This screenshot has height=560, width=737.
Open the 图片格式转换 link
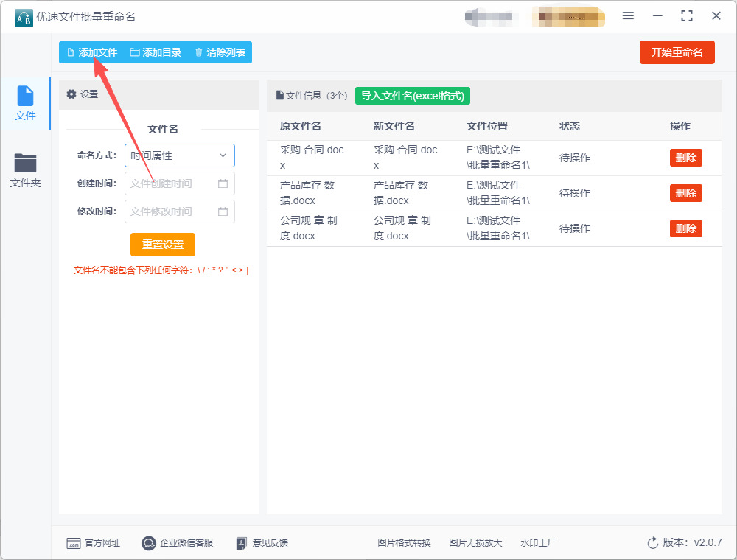[x=404, y=543]
